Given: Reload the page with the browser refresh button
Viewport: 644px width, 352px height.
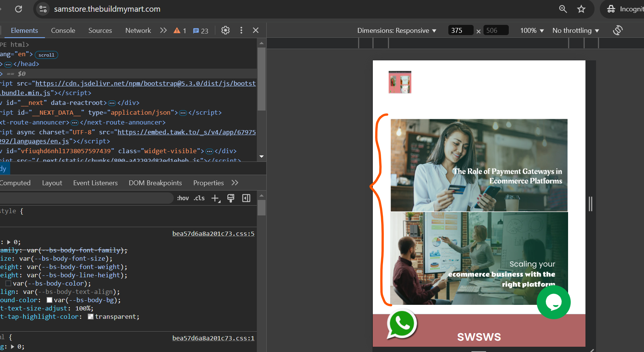Looking at the screenshot, I should point(19,9).
